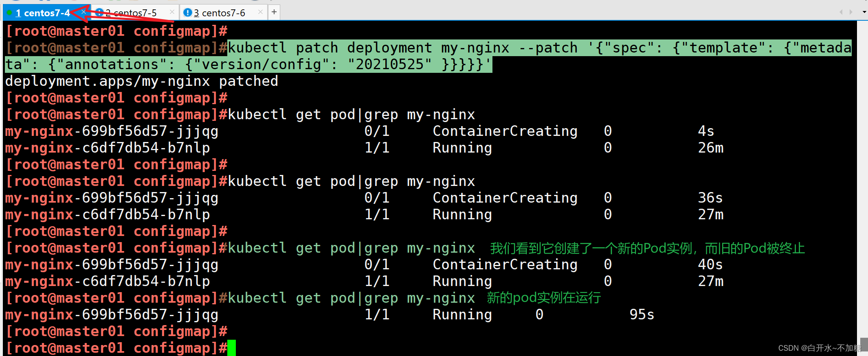Close the centos7-6 tab
The image size is (868, 356).
pos(260,12)
